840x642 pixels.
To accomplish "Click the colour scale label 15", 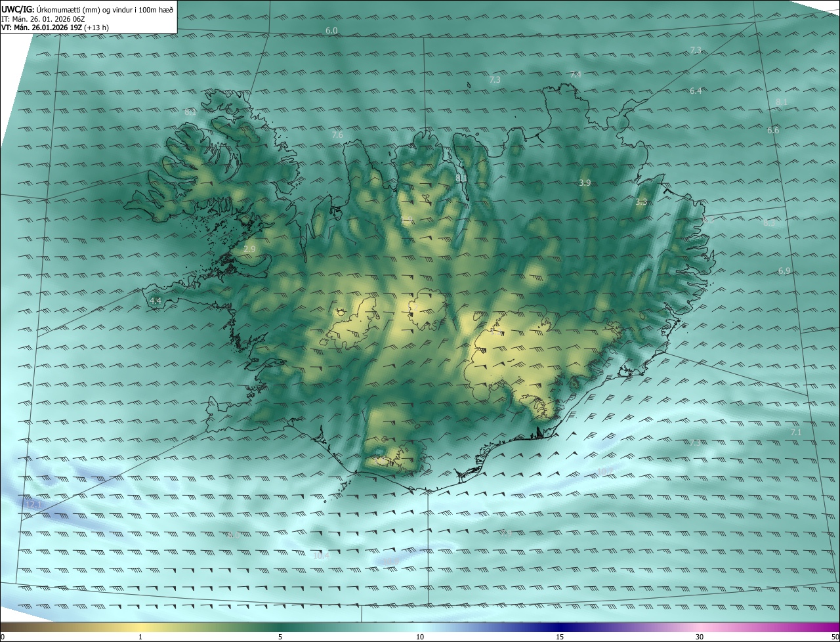I will pyautogui.click(x=560, y=637).
